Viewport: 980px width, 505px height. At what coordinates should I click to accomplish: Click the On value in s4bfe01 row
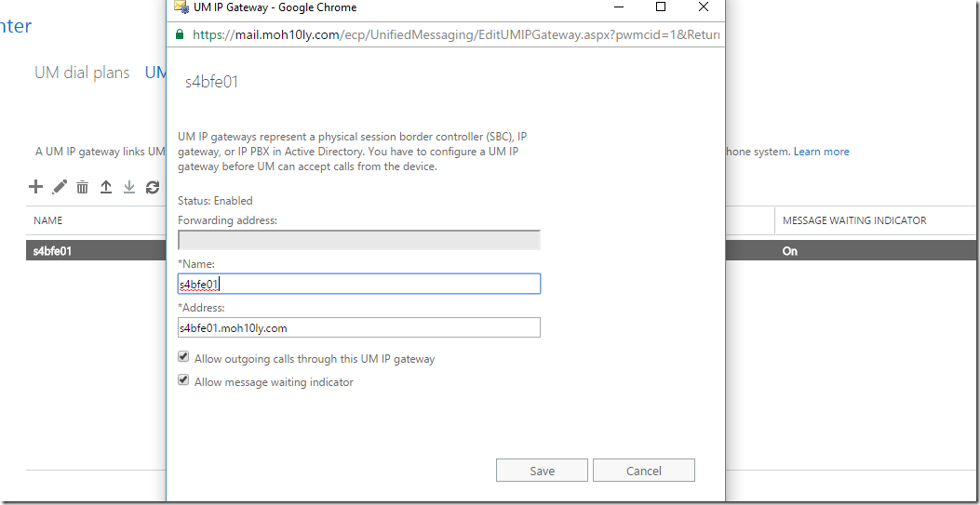(789, 251)
